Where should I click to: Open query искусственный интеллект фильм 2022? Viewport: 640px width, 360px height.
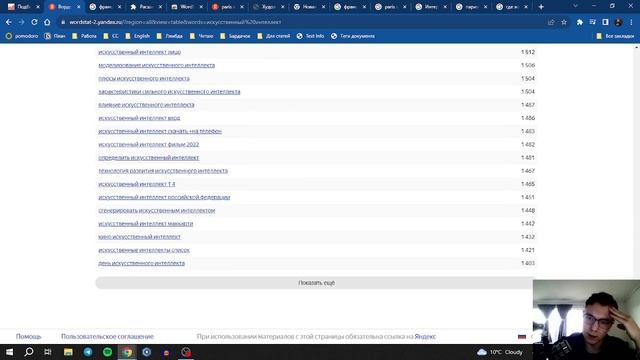coord(149,144)
